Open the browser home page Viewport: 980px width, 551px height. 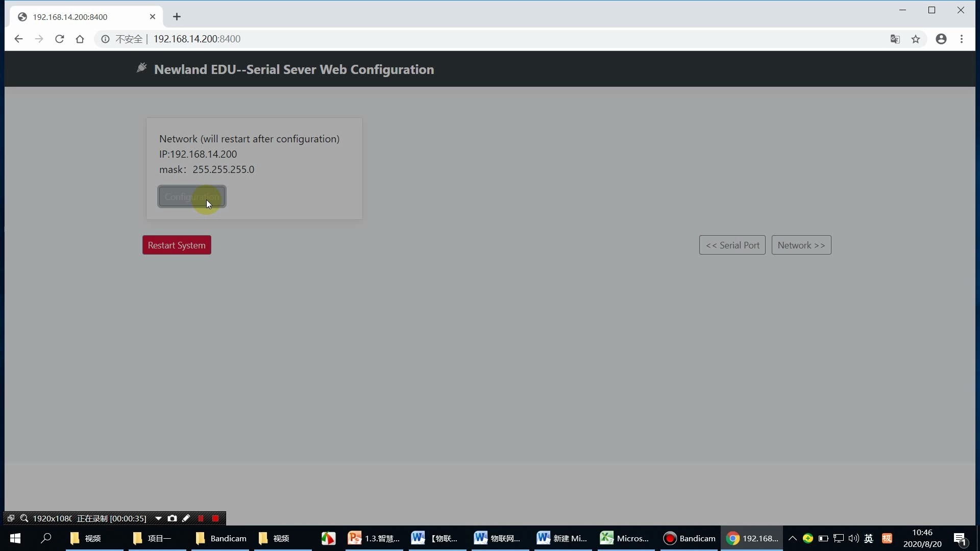tap(80, 39)
